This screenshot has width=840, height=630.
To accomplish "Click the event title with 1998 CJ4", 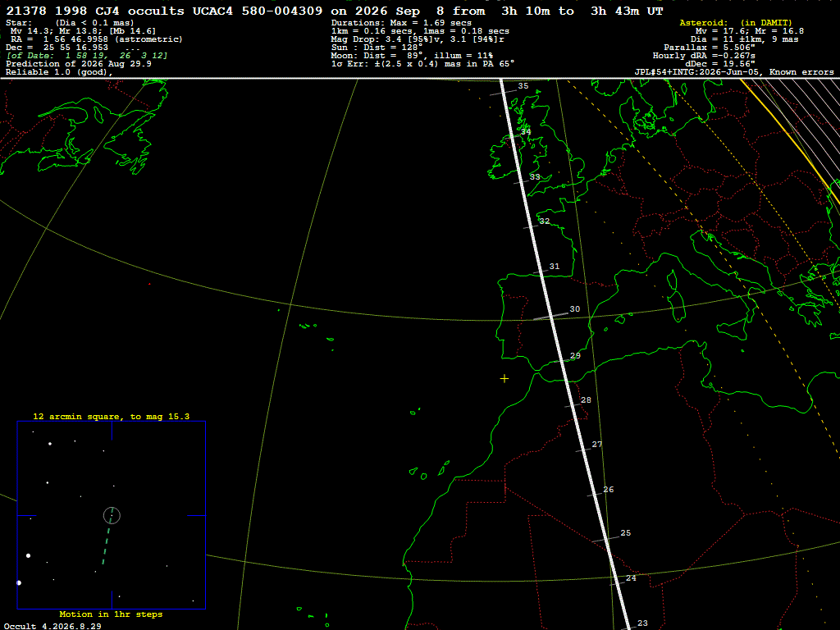I will point(335,11).
